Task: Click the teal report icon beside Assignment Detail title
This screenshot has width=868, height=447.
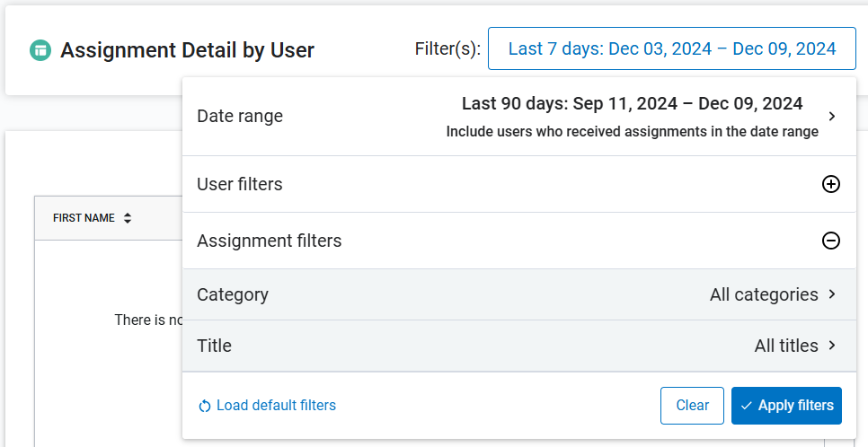Action: click(x=40, y=49)
